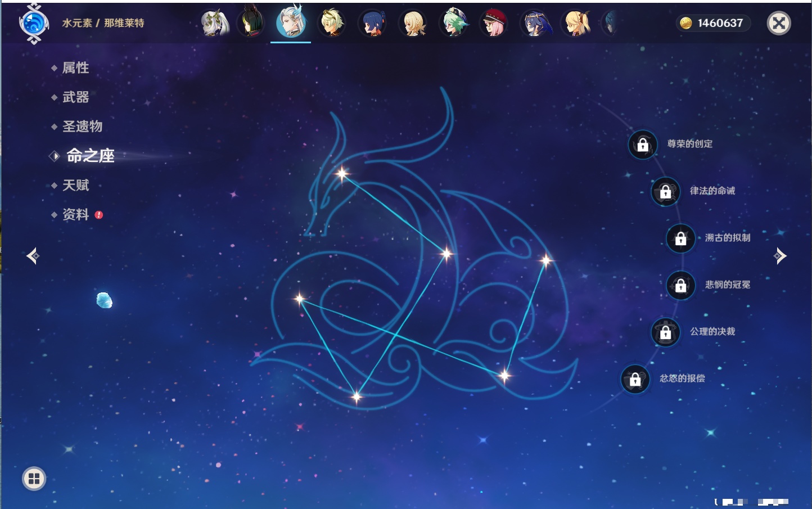Go to the previous character with the left arrow
The height and width of the screenshot is (509, 812).
(33, 256)
